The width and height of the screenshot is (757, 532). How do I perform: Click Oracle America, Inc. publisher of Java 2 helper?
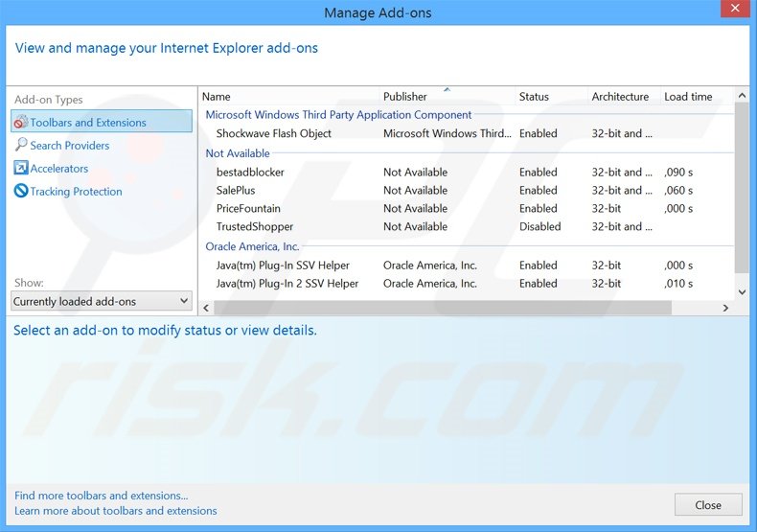pyautogui.click(x=429, y=284)
